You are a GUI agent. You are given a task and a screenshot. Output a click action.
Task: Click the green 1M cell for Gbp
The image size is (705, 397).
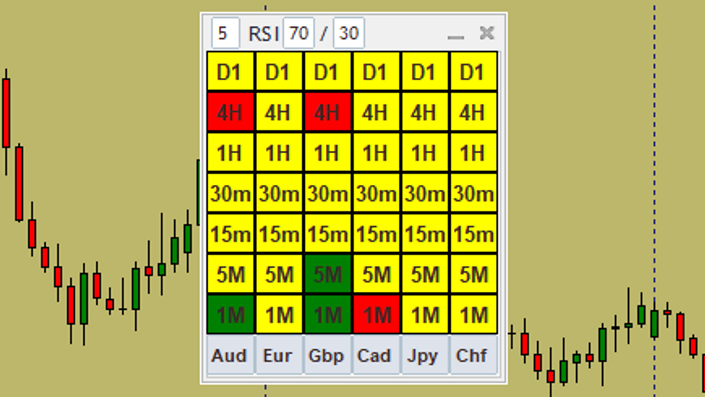327,314
